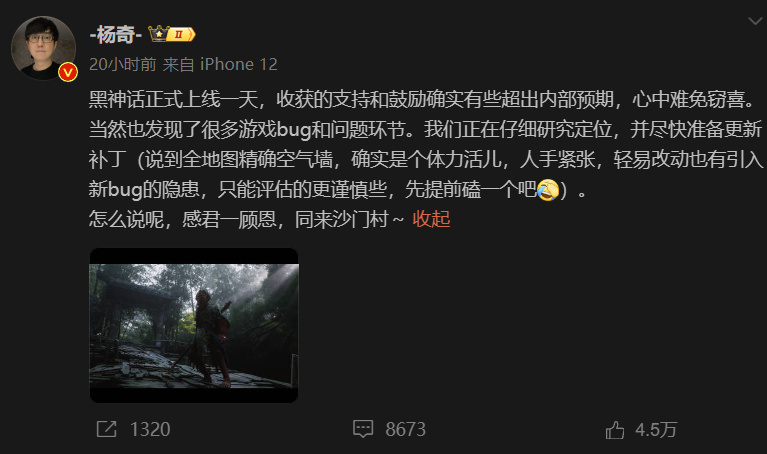Screen dimensions: 767x454
Task: Click the text 感君一顾恩，同来沙门村
Action: [x=285, y=219]
